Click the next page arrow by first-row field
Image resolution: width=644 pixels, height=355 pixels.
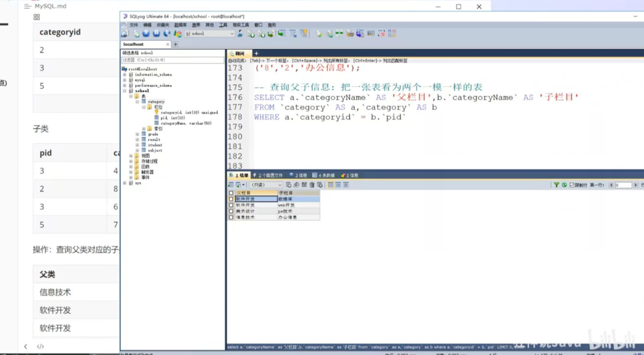coord(636,185)
